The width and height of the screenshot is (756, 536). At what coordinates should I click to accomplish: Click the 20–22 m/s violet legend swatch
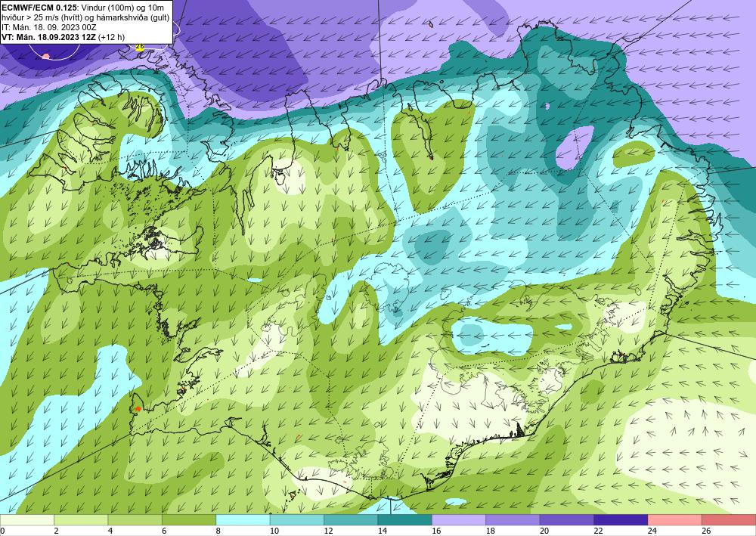click(567, 520)
